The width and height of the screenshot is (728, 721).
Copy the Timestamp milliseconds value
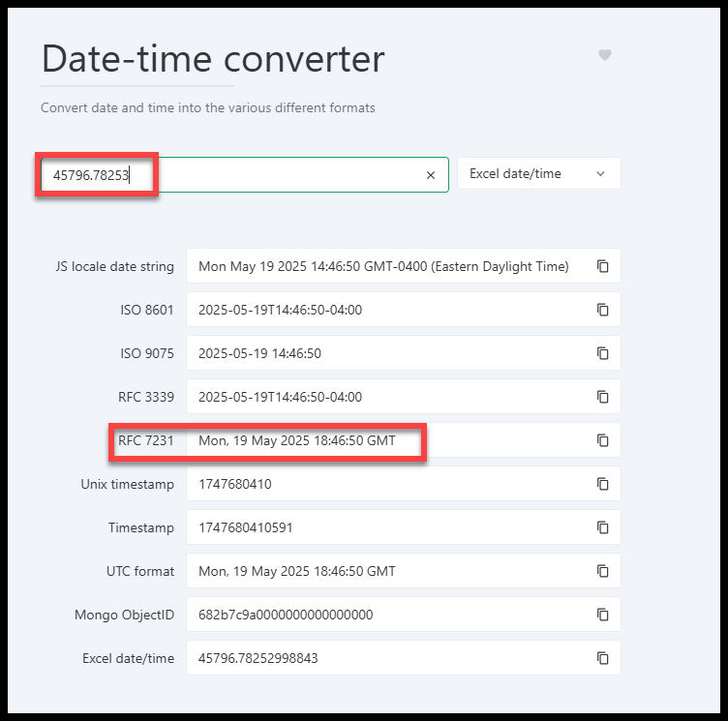pyautogui.click(x=603, y=527)
